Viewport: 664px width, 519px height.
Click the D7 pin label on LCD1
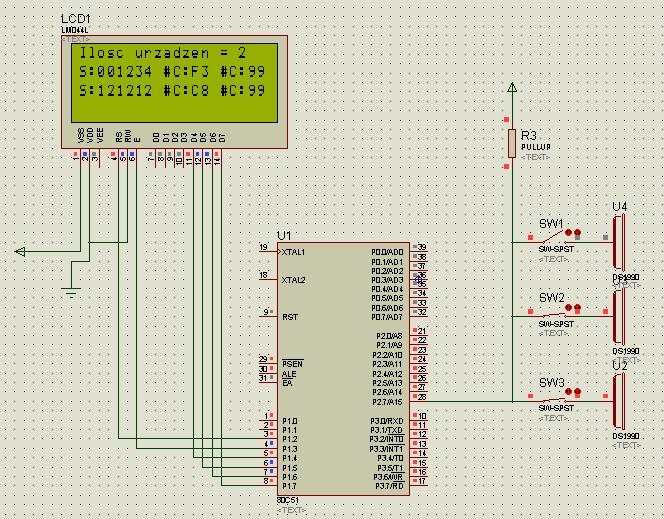222,138
